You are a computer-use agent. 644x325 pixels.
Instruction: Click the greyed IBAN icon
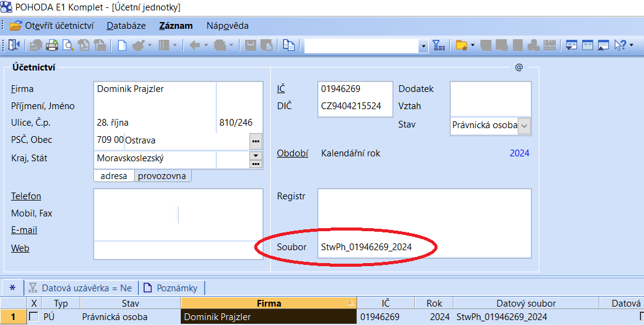pos(549,45)
